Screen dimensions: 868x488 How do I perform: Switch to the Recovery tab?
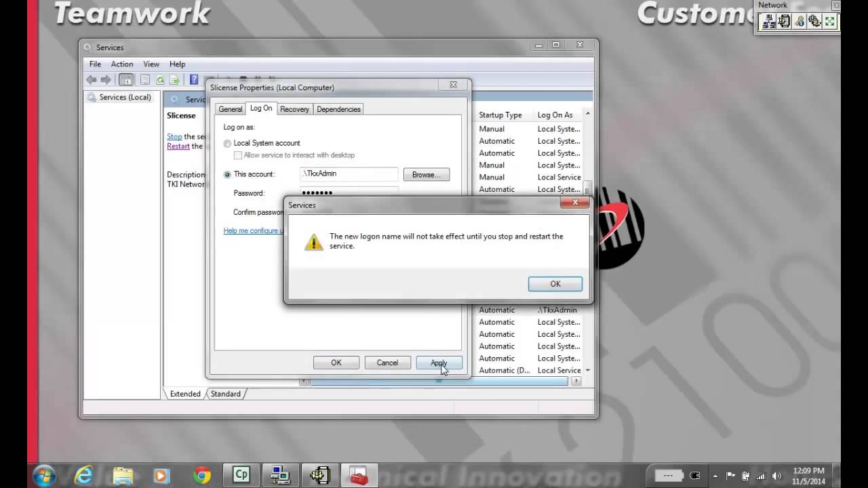(294, 109)
